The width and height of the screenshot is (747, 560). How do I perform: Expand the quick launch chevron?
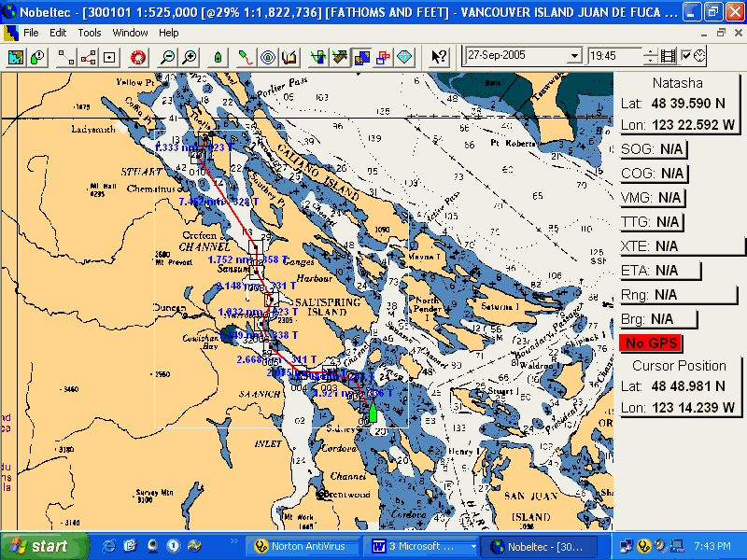click(234, 541)
